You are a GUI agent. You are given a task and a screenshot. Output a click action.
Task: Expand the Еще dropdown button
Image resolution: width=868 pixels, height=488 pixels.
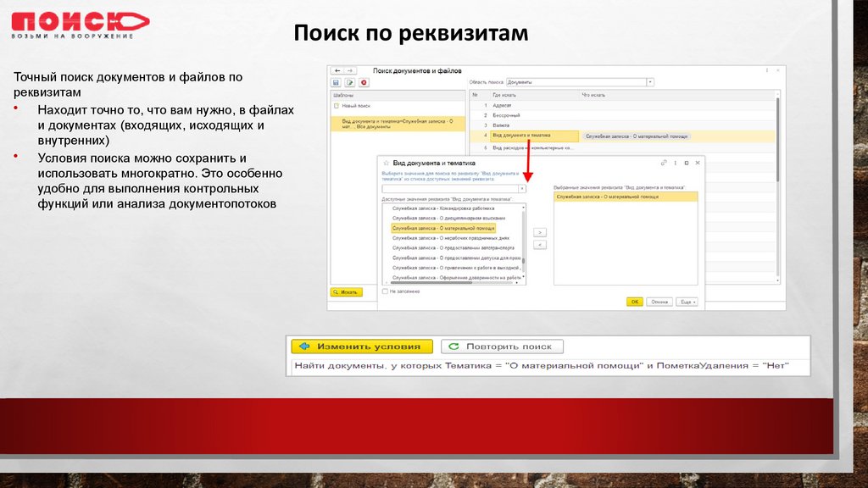[687, 302]
